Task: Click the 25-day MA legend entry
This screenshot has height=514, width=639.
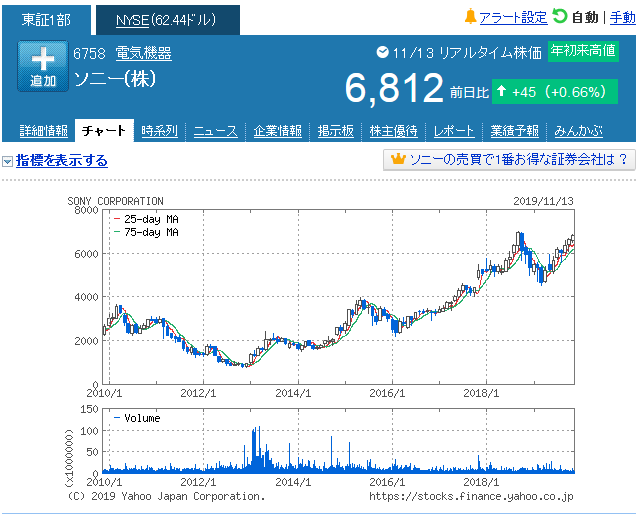Action: click(147, 219)
